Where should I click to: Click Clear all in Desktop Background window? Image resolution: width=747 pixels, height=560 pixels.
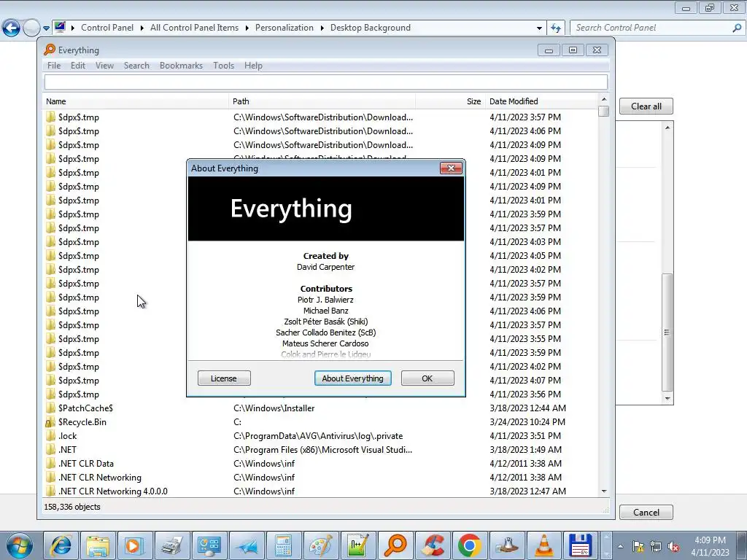coord(646,106)
